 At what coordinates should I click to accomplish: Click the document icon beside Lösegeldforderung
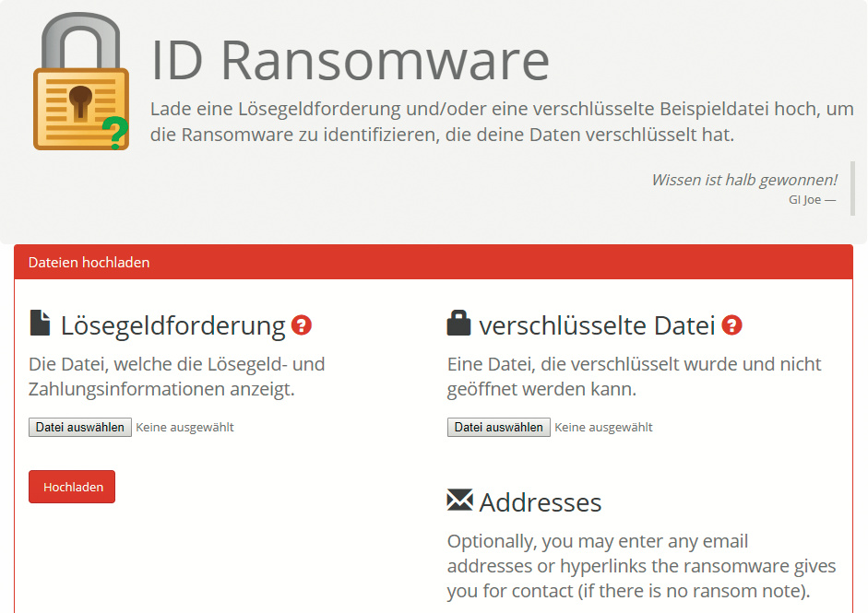[x=40, y=324]
